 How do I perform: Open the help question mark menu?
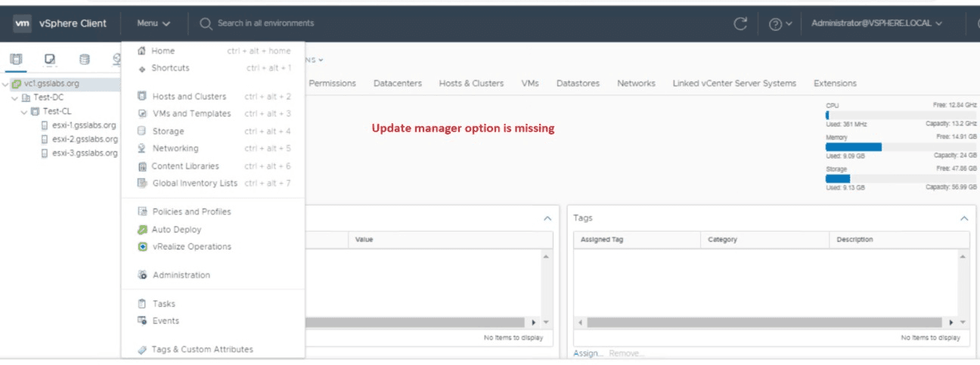click(780, 23)
